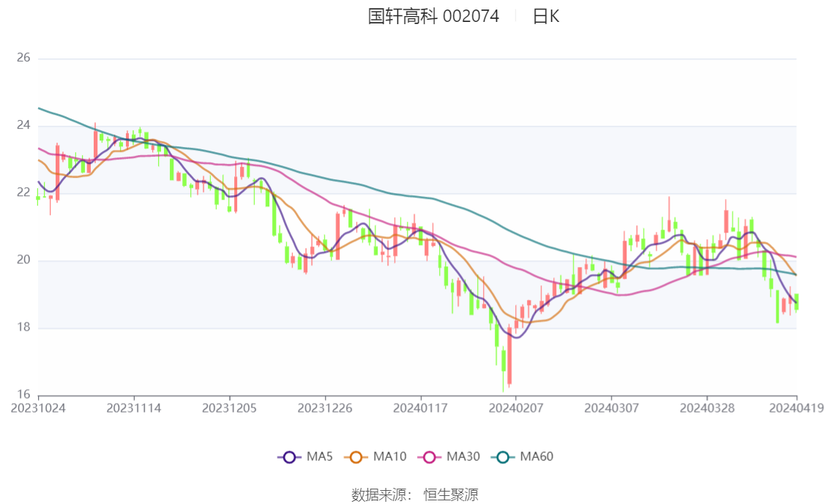
Task: Hide the MA10 series via its label
Action: 389,457
